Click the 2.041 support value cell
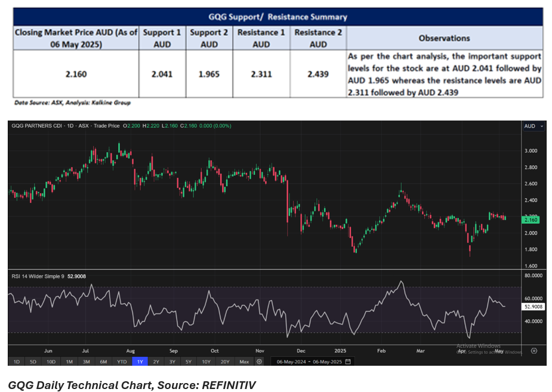 pos(162,74)
